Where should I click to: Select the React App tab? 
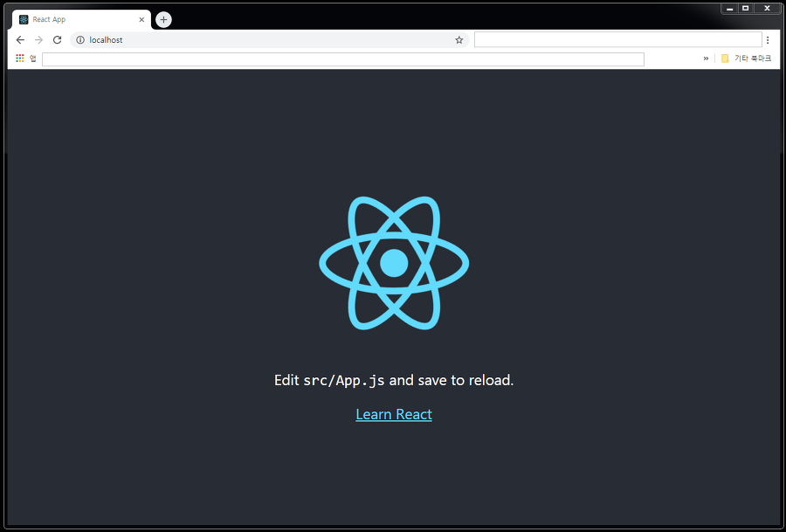(x=81, y=19)
